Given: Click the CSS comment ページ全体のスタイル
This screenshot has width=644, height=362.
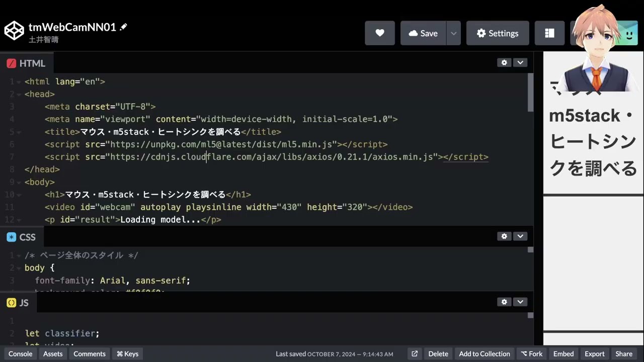Looking at the screenshot, I should coord(82,255).
